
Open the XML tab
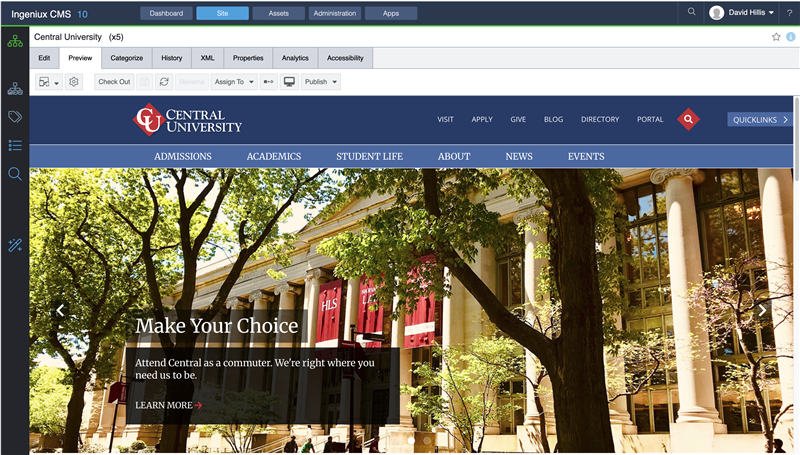click(x=208, y=58)
